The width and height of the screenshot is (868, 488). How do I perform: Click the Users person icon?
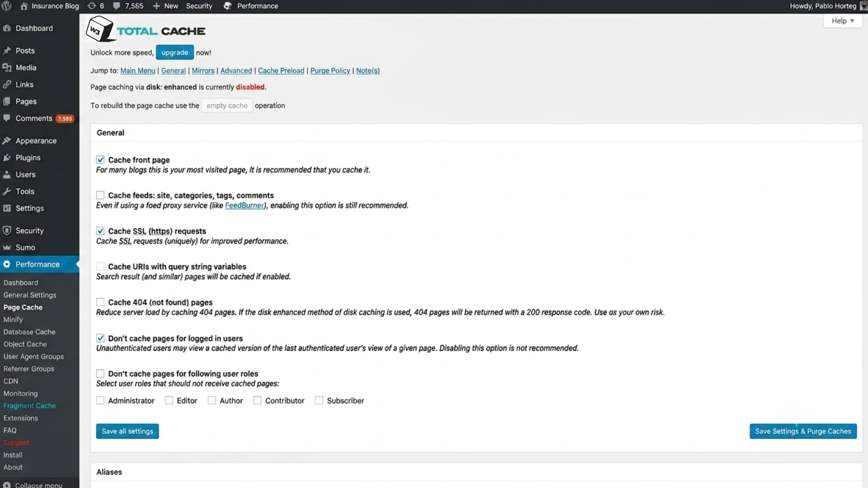7,175
